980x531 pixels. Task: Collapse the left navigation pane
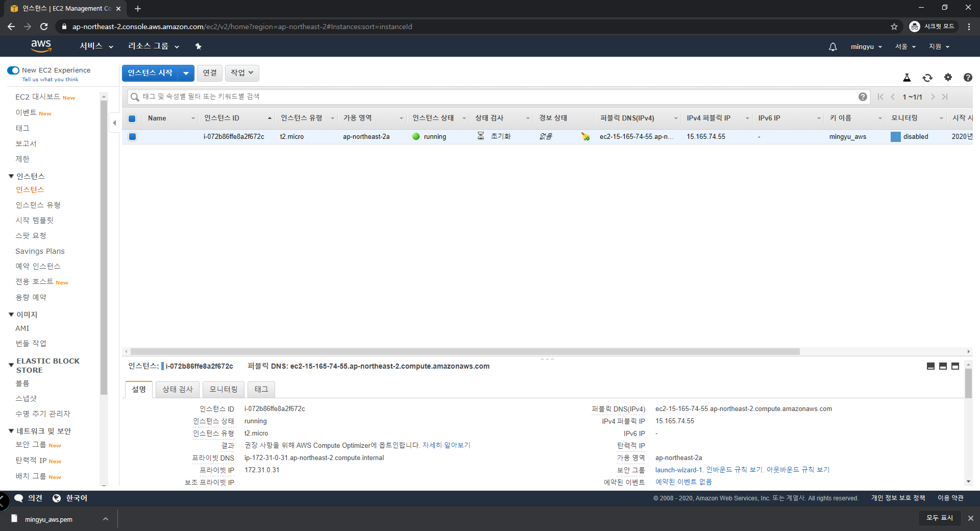coord(114,123)
